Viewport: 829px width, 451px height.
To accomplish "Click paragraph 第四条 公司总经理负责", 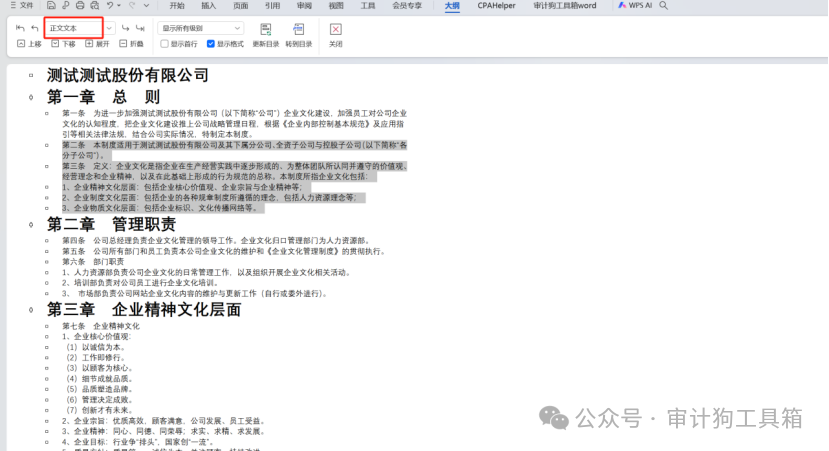I will click(x=217, y=241).
